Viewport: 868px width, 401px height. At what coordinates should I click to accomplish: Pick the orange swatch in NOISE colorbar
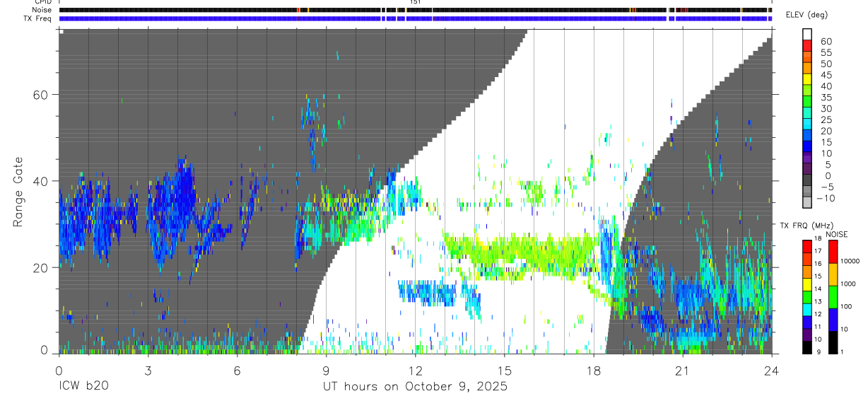[832, 274]
